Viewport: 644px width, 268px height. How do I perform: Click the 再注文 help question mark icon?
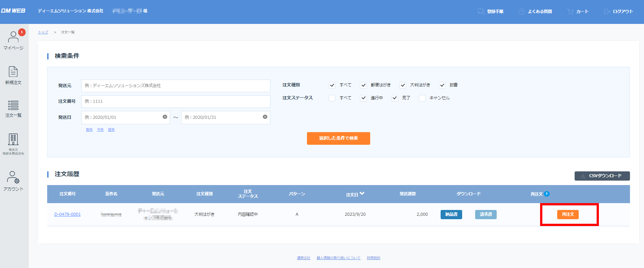coord(547,194)
